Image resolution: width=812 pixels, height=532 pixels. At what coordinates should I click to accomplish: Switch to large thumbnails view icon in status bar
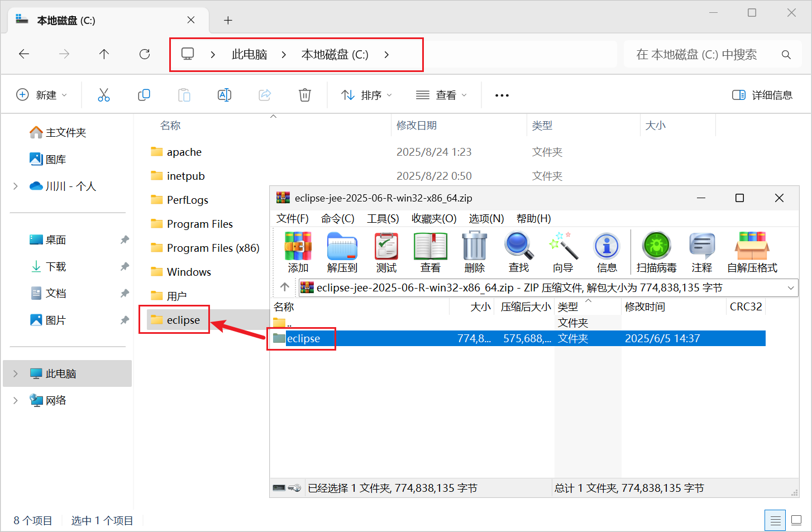[x=797, y=521]
